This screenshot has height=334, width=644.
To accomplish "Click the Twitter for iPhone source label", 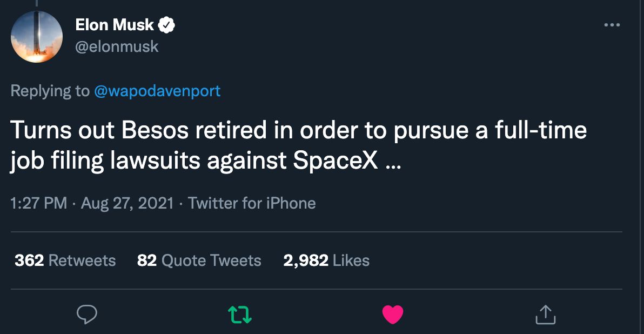I will [x=251, y=203].
